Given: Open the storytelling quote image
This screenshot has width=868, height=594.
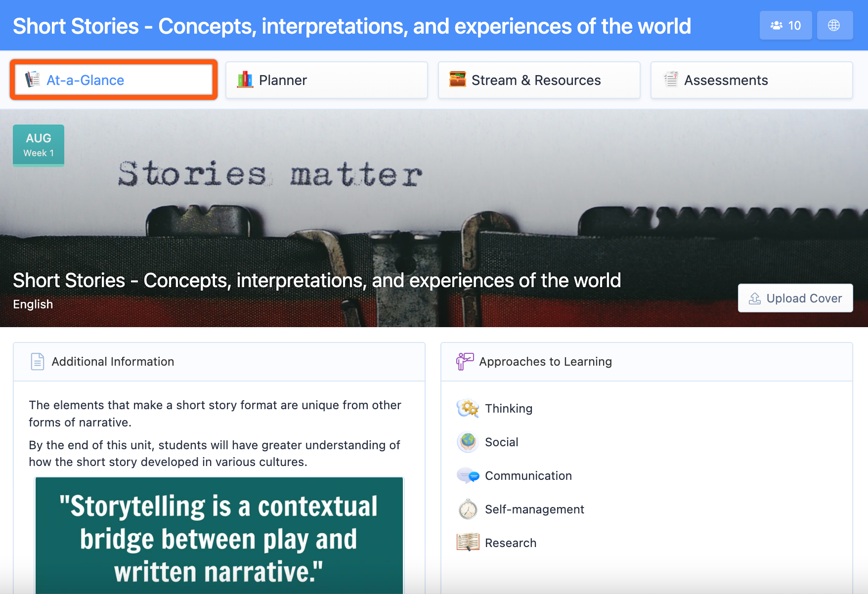Looking at the screenshot, I should (x=219, y=536).
